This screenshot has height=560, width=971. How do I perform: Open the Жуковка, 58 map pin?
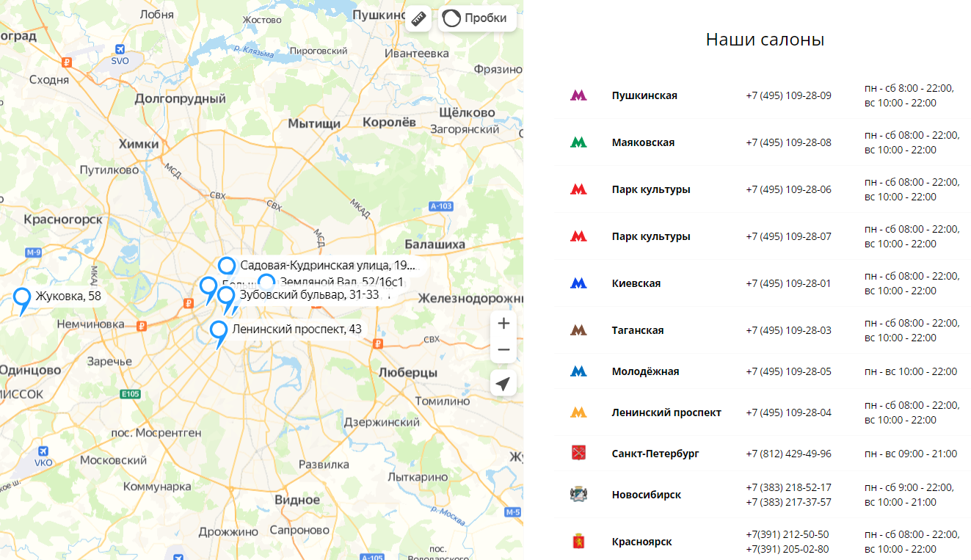22,300
